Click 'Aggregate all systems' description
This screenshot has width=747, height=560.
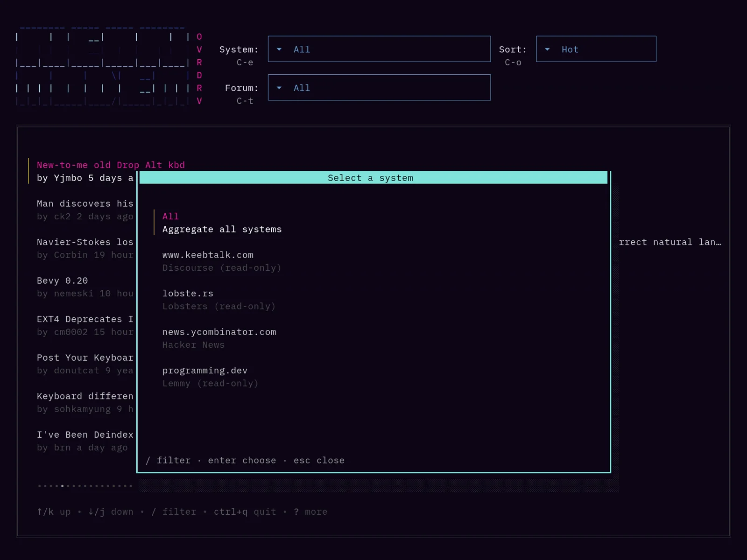pyautogui.click(x=222, y=229)
